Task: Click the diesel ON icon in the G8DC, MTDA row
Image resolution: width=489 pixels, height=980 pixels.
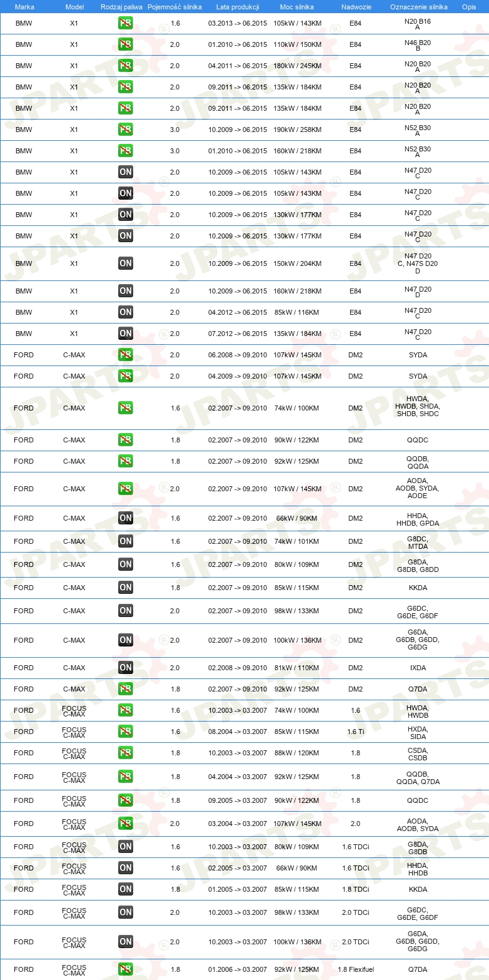Action: pyautogui.click(x=126, y=541)
